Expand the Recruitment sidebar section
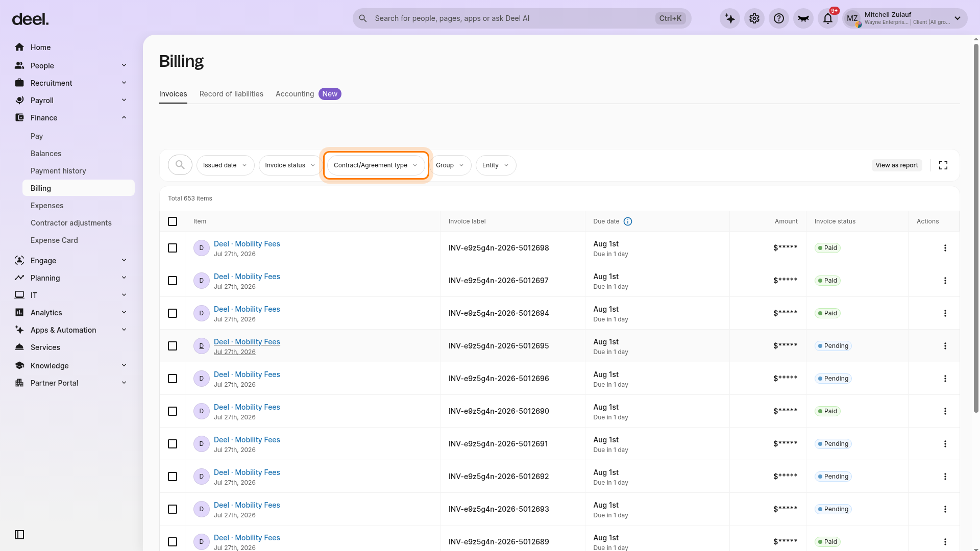Viewport: 980px width, 551px height. click(x=71, y=83)
